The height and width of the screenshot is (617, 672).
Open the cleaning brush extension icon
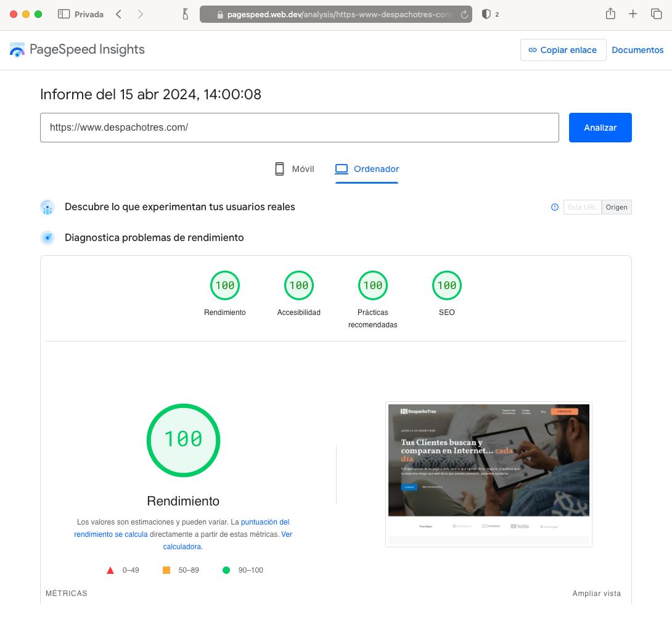point(185,14)
